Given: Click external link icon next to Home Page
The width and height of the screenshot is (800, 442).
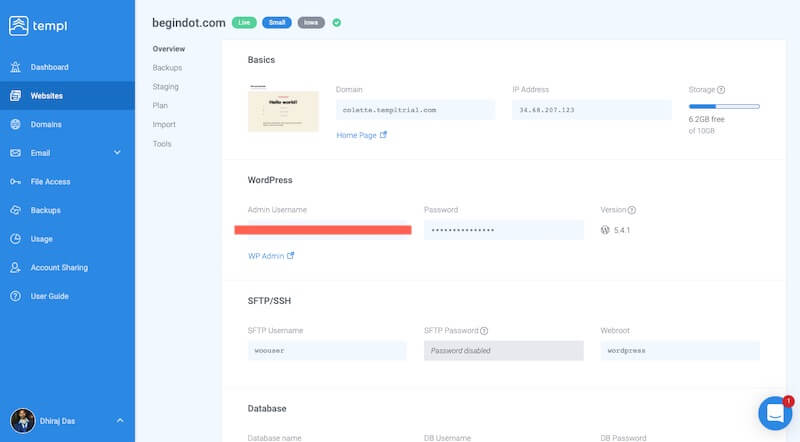Looking at the screenshot, I should click(383, 135).
